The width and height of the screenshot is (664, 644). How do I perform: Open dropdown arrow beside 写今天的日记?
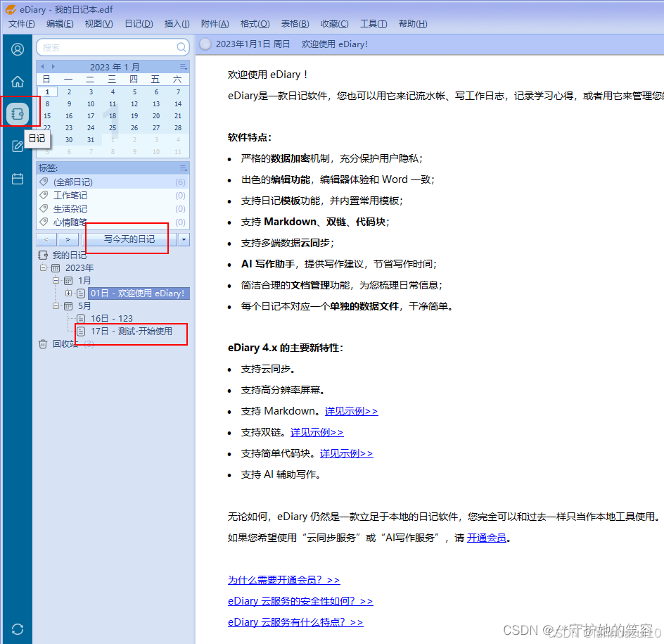click(x=184, y=239)
